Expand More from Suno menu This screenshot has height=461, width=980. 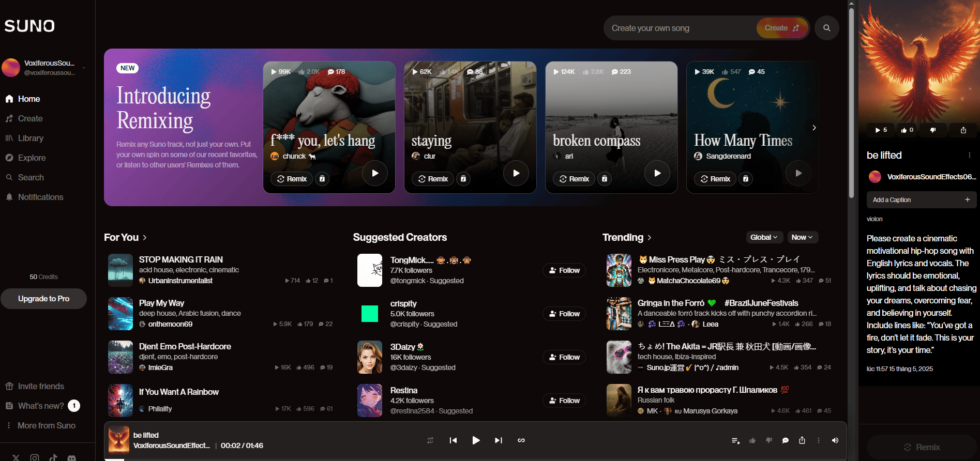tap(40, 425)
